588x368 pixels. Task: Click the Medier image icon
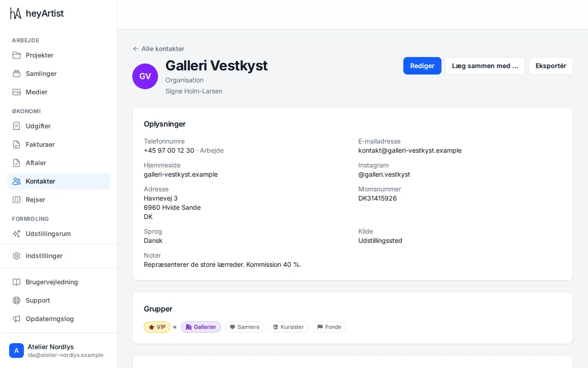[17, 92]
